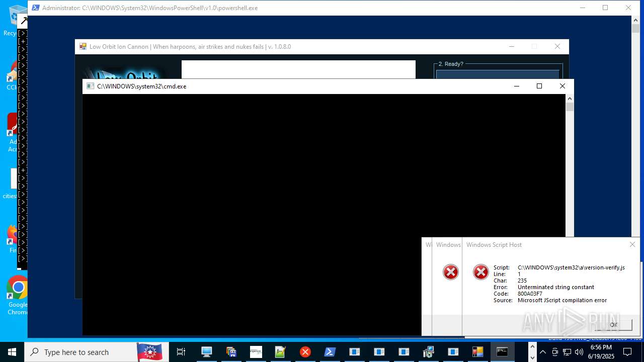Click 'Microsoft JScript compilation error' source text
This screenshot has height=362, width=644.
(562, 300)
